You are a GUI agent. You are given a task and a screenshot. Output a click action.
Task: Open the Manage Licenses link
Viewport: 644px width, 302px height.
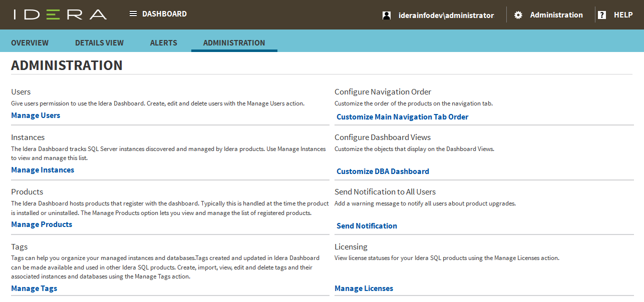[364, 288]
